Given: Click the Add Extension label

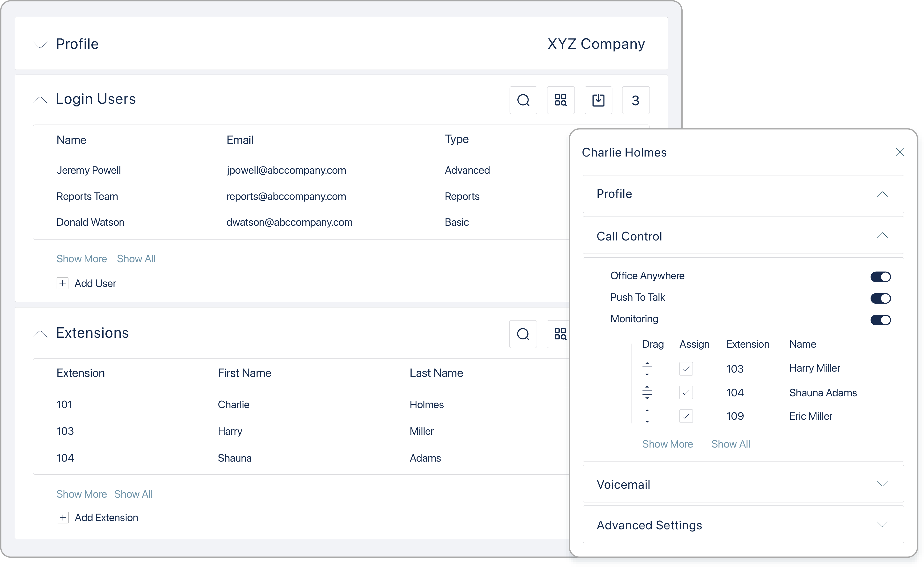Looking at the screenshot, I should pyautogui.click(x=106, y=518).
